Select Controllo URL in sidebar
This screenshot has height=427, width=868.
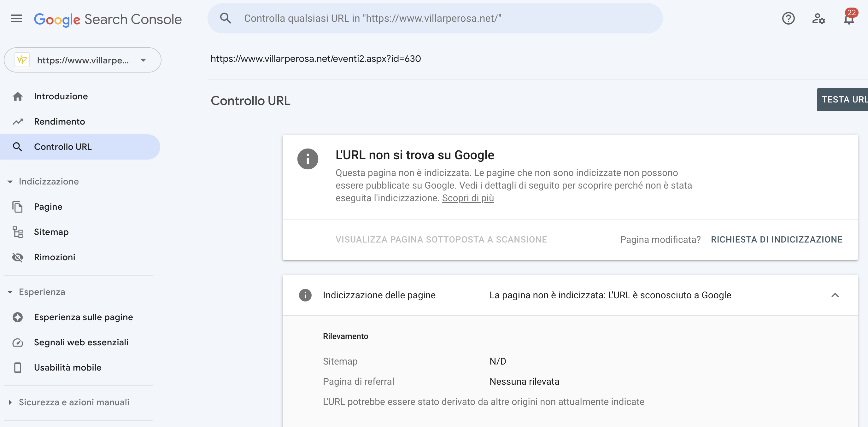pos(80,147)
